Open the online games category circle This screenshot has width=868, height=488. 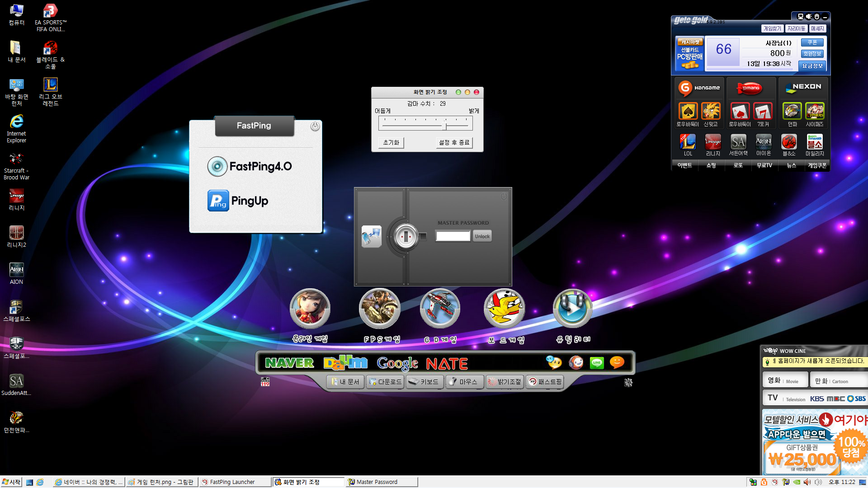point(310,309)
